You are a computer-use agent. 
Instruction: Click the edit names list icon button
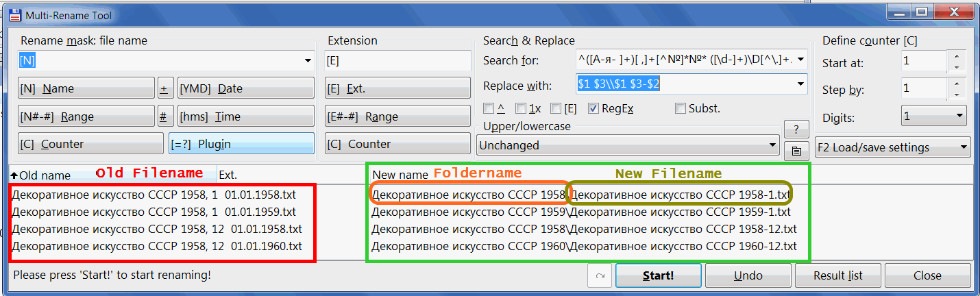pos(796,151)
